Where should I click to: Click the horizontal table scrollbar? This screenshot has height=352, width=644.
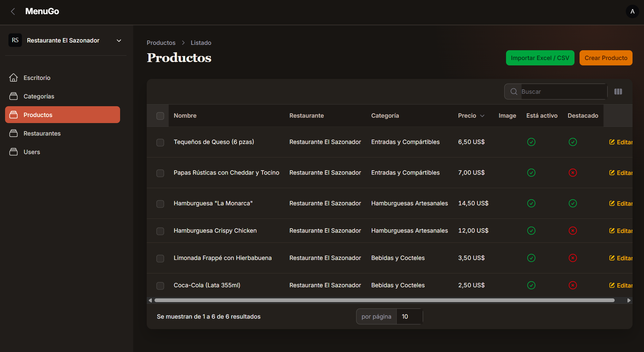pos(384,300)
